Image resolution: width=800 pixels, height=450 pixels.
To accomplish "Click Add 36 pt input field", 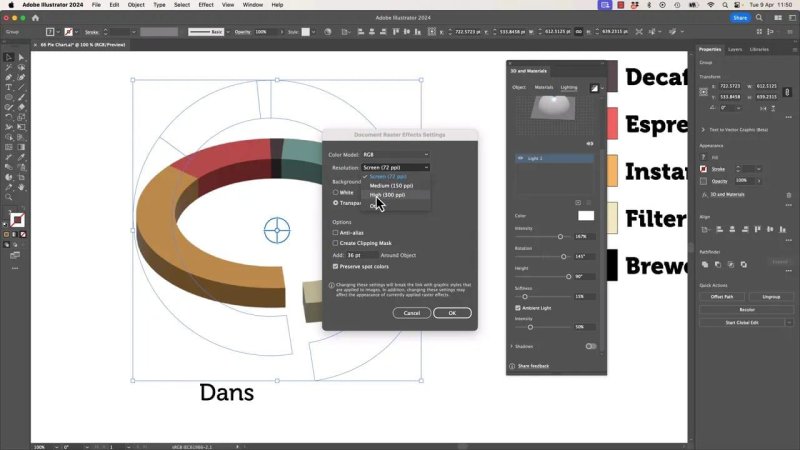I will (x=362, y=255).
